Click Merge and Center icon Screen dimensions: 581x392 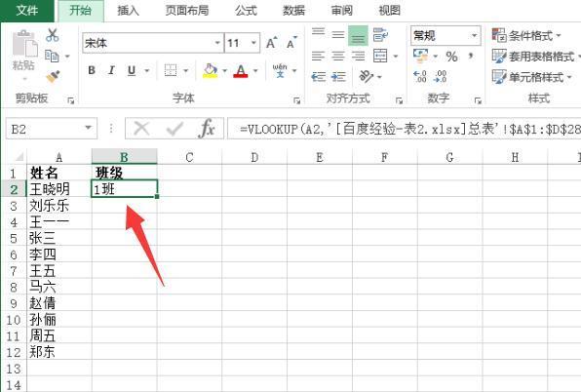380,56
